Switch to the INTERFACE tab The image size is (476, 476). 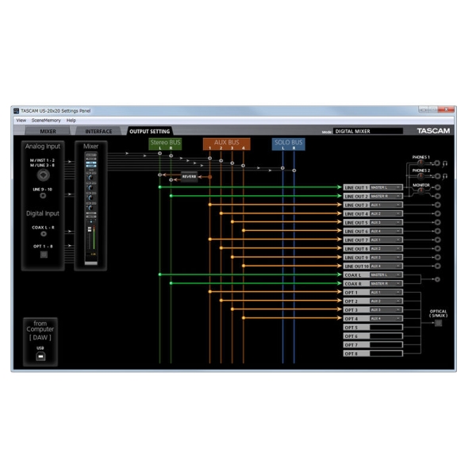[98, 131]
